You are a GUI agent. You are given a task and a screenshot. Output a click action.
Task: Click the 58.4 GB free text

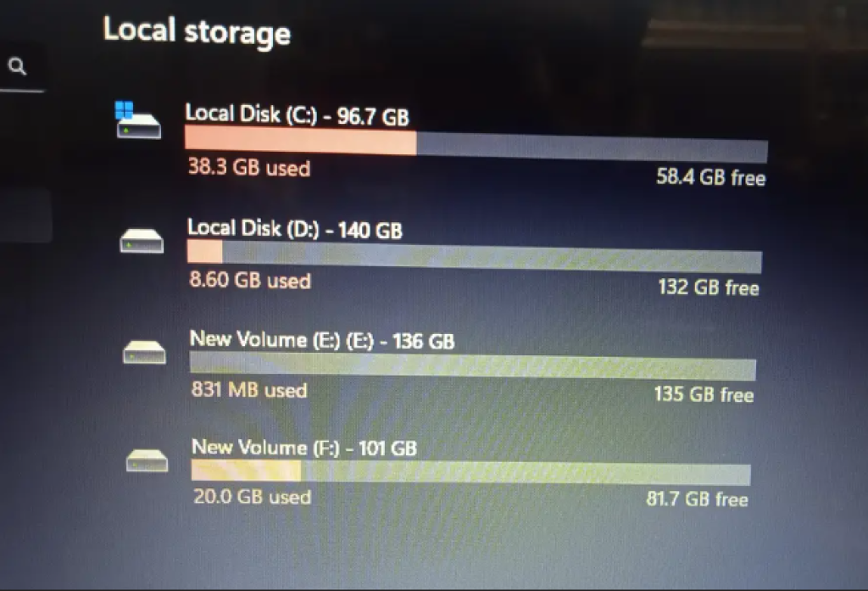click(710, 178)
